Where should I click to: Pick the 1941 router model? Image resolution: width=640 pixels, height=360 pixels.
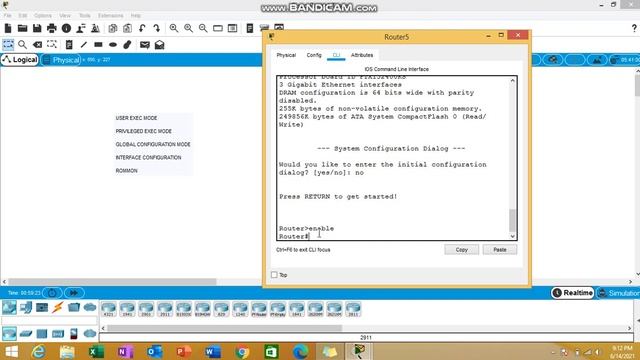coord(127,309)
